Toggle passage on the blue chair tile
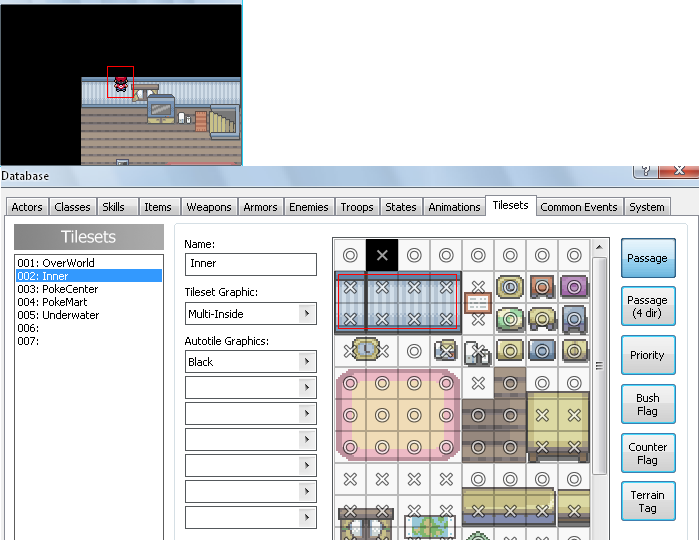This screenshot has height=540, width=699. [x=574, y=319]
